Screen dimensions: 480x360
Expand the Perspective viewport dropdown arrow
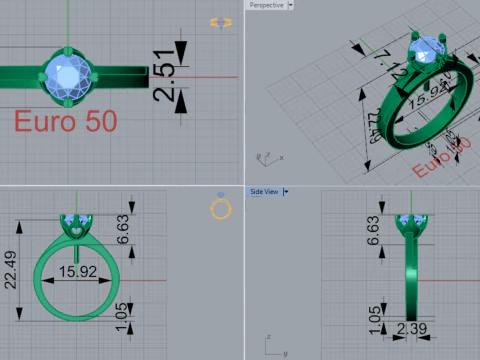290,5
